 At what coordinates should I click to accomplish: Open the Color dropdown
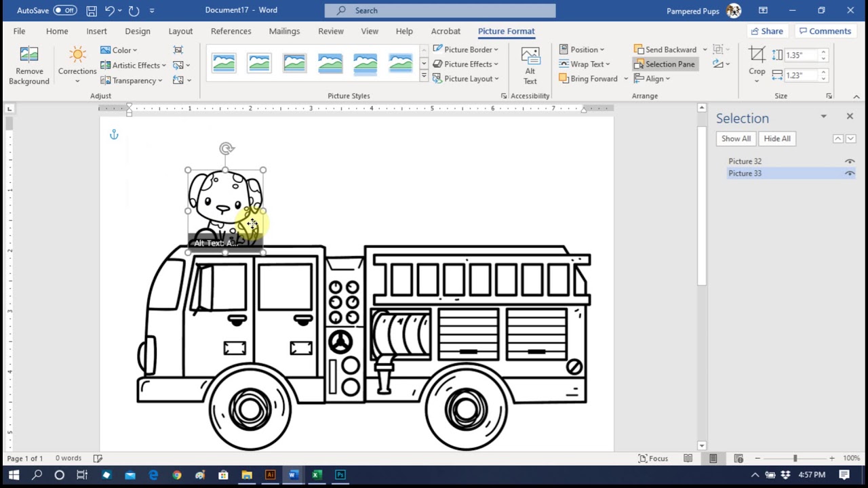click(x=119, y=50)
